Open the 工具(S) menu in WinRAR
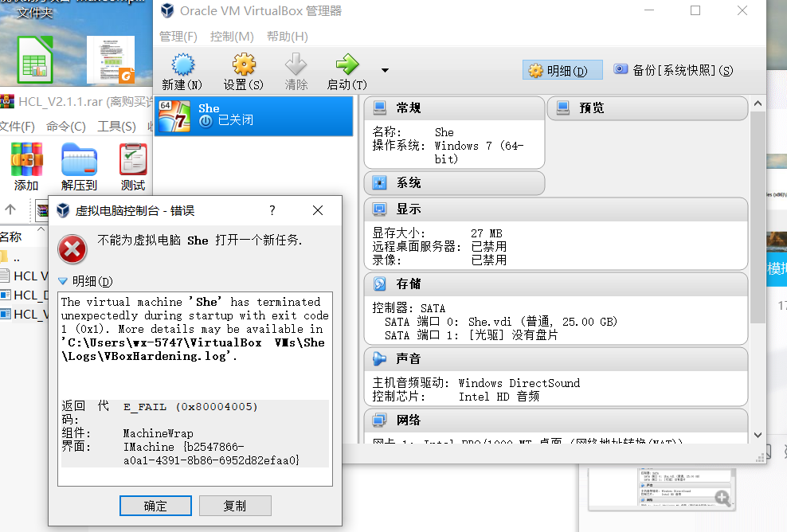The width and height of the screenshot is (787, 532). point(116,127)
